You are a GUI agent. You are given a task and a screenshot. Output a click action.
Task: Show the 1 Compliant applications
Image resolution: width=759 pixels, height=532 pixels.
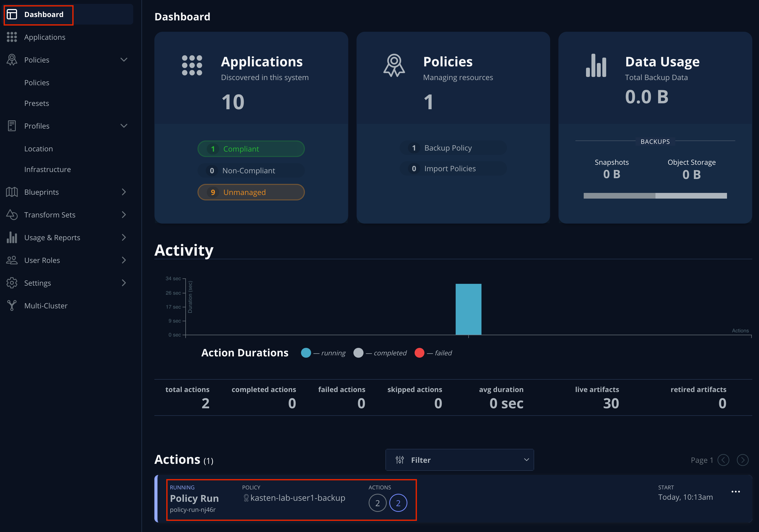251,149
